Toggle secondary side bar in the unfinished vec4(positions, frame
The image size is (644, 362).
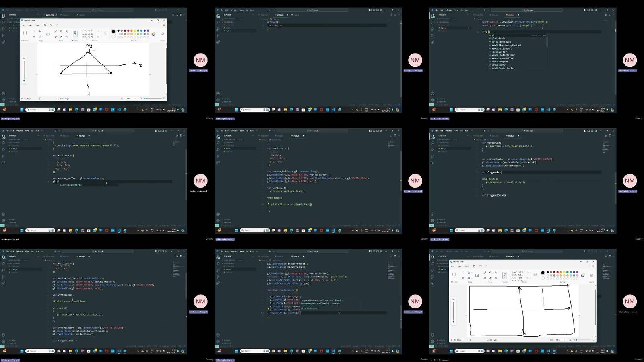378,131
